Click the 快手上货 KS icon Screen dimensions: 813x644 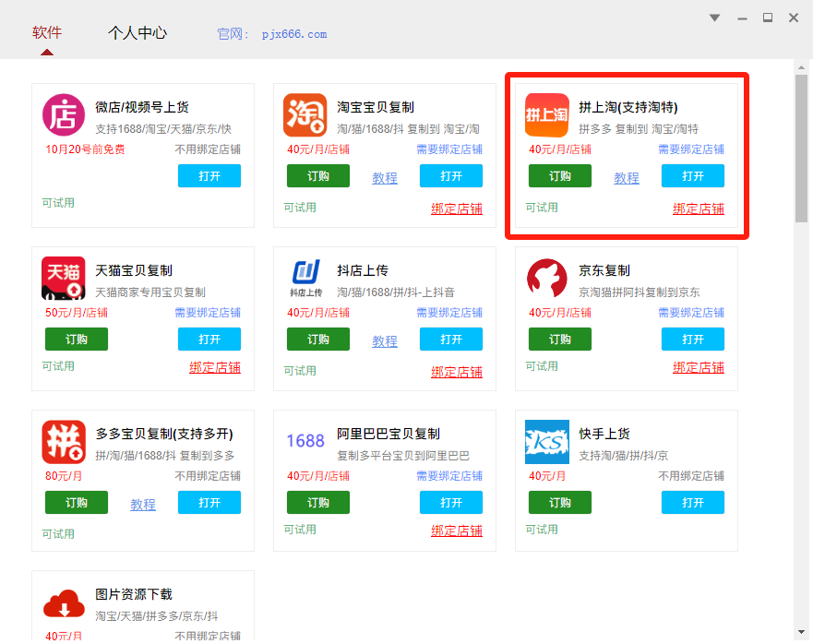(547, 442)
